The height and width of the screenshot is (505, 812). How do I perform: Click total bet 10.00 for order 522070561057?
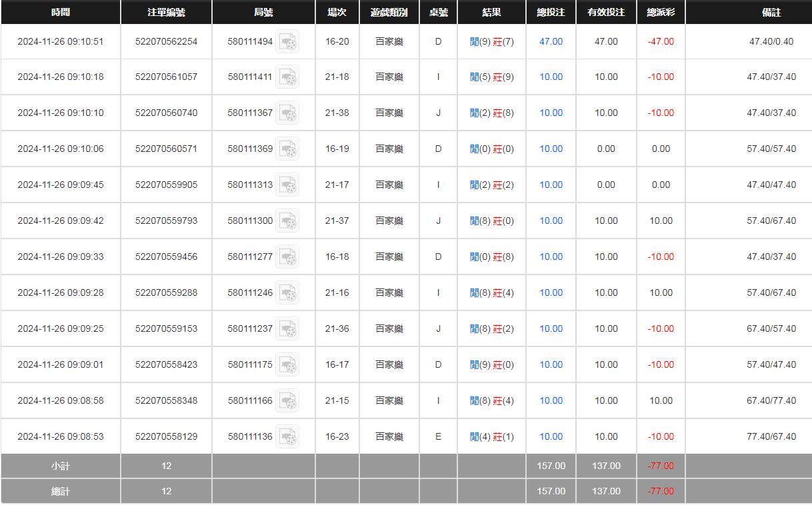(x=551, y=77)
